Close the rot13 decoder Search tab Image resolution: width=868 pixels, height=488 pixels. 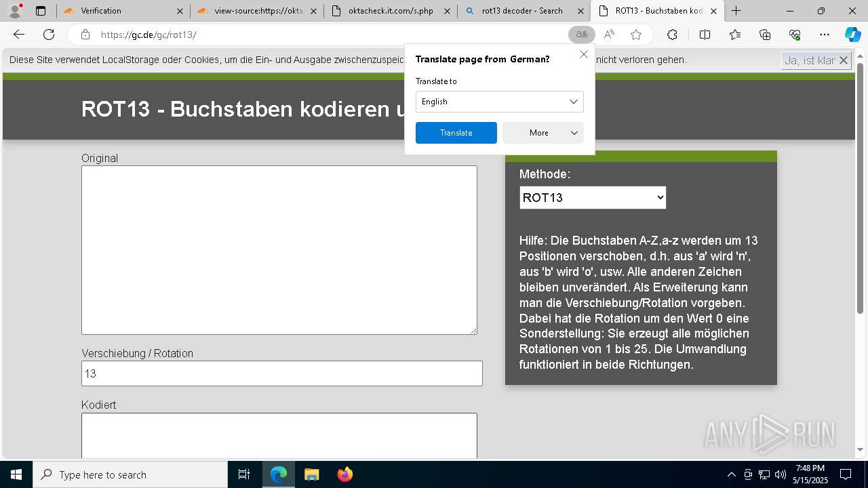pyautogui.click(x=580, y=11)
